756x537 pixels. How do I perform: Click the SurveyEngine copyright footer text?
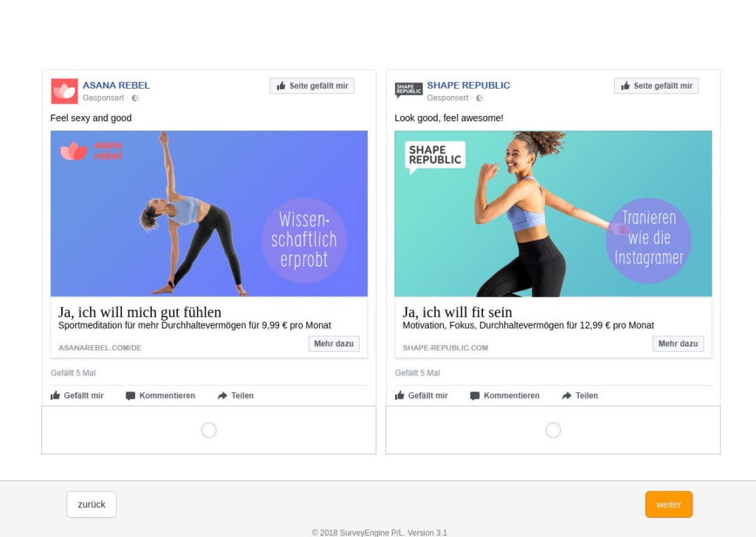[379, 533]
